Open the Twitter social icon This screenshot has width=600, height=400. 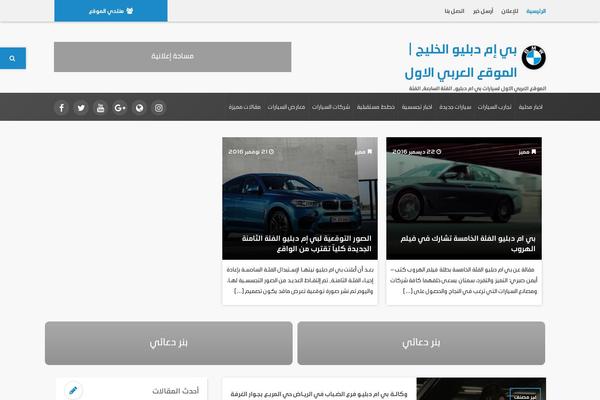click(81, 108)
